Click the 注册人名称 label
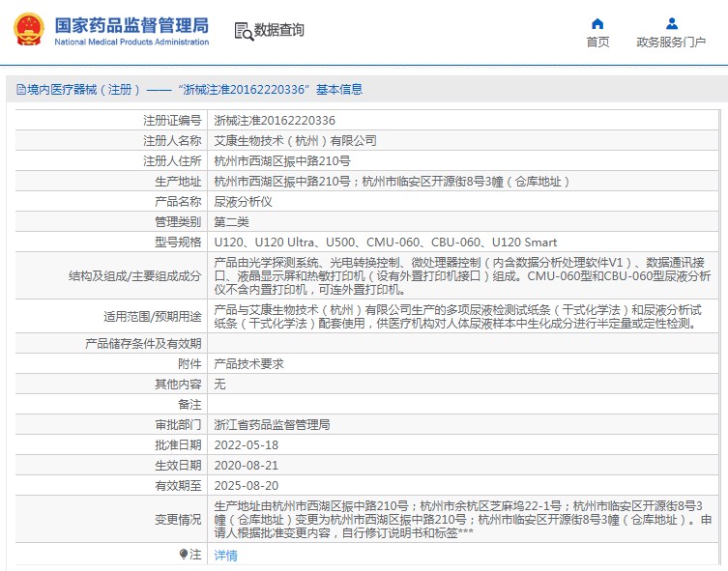Screen dimensions: 728x571 pyautogui.click(x=172, y=140)
